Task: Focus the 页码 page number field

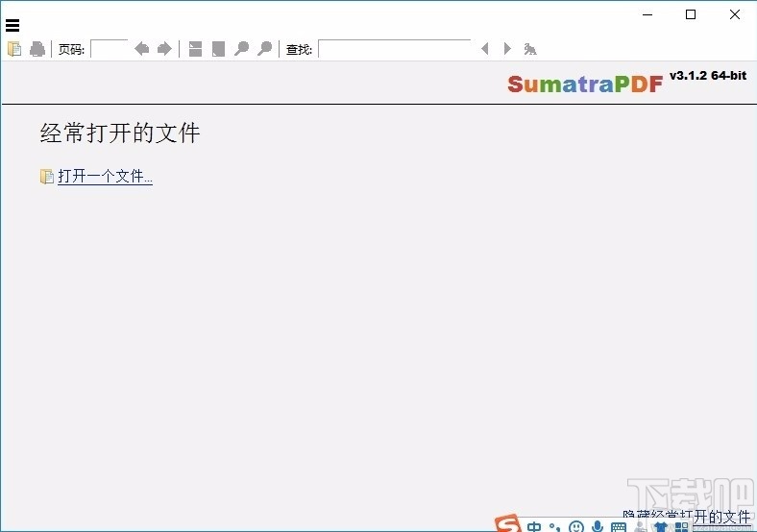Action: (x=110, y=49)
